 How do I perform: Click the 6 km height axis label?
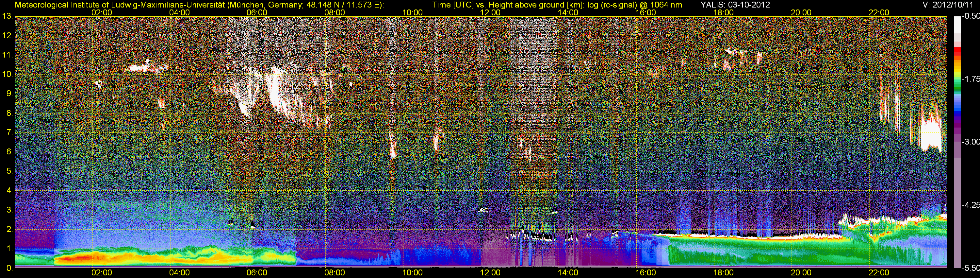9,152
